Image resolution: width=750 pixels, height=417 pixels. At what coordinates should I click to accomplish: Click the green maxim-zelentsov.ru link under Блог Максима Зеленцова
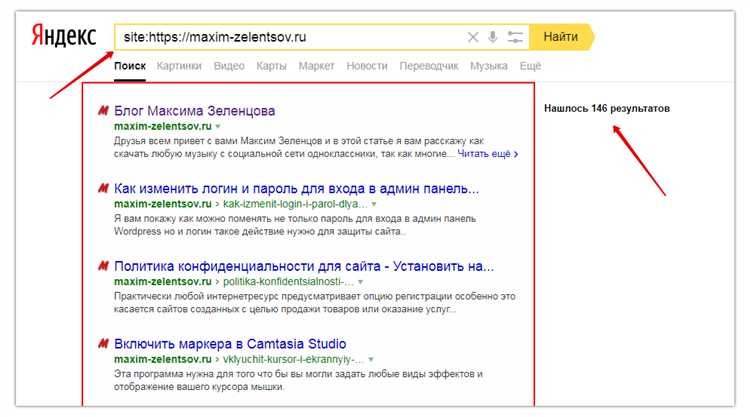click(163, 126)
